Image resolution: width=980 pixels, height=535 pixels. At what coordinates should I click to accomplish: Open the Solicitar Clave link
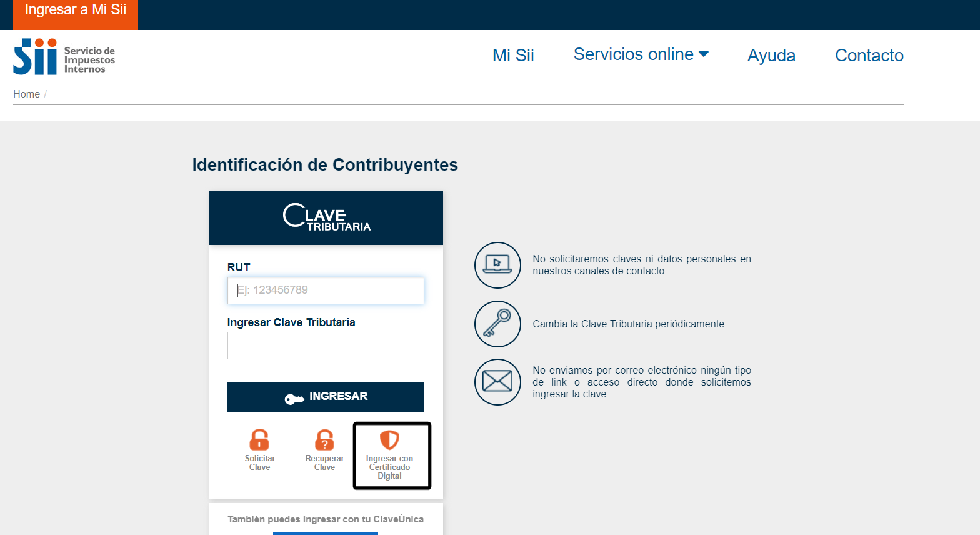259,462
